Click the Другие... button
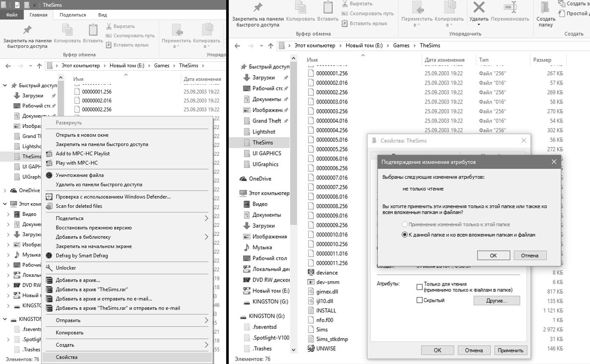This screenshot has height=364, width=590. point(497,301)
